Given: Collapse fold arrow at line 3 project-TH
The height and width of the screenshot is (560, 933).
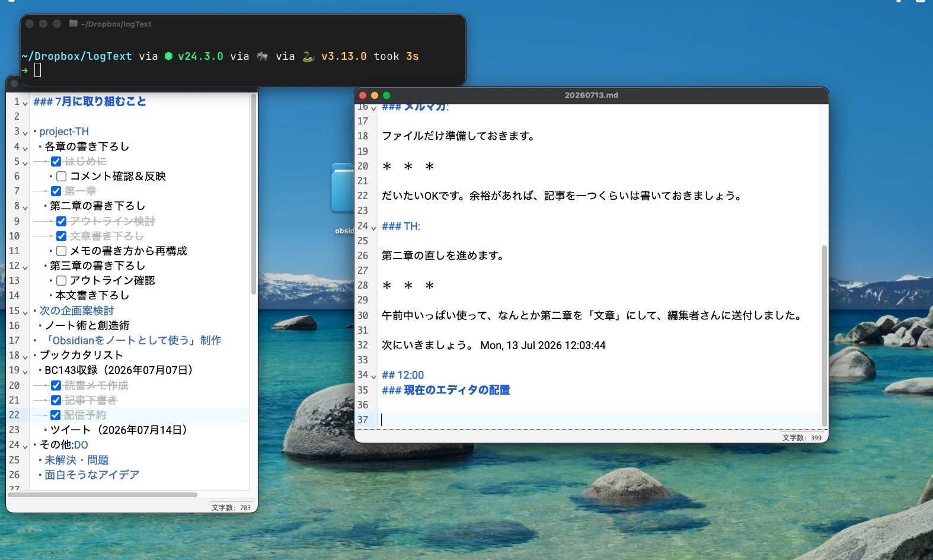Looking at the screenshot, I should 25,133.
